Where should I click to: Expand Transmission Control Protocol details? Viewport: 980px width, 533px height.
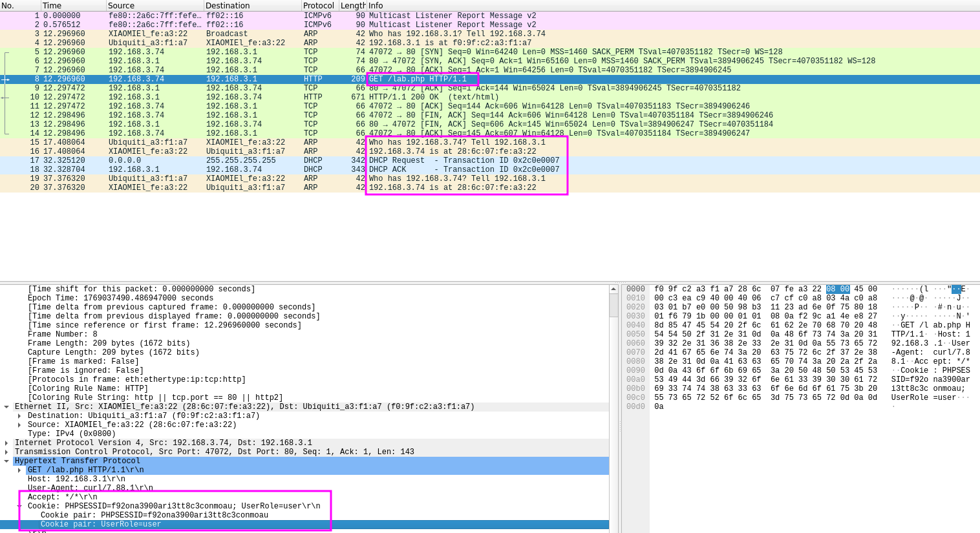pos(6,452)
